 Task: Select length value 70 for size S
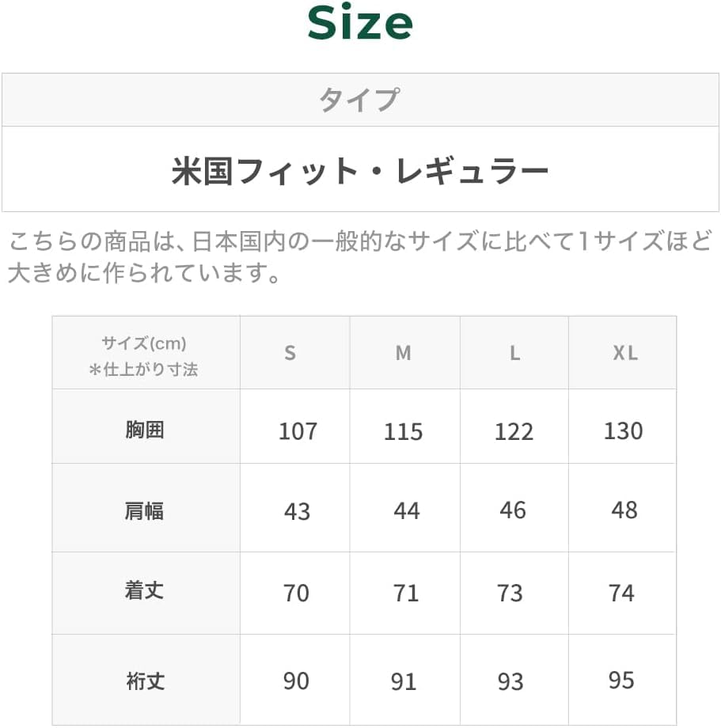click(296, 593)
